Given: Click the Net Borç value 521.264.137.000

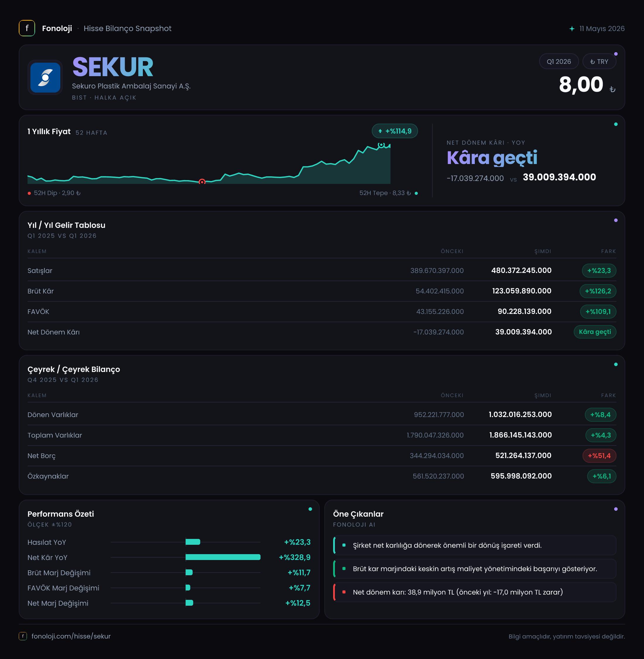Looking at the screenshot, I should pos(523,455).
